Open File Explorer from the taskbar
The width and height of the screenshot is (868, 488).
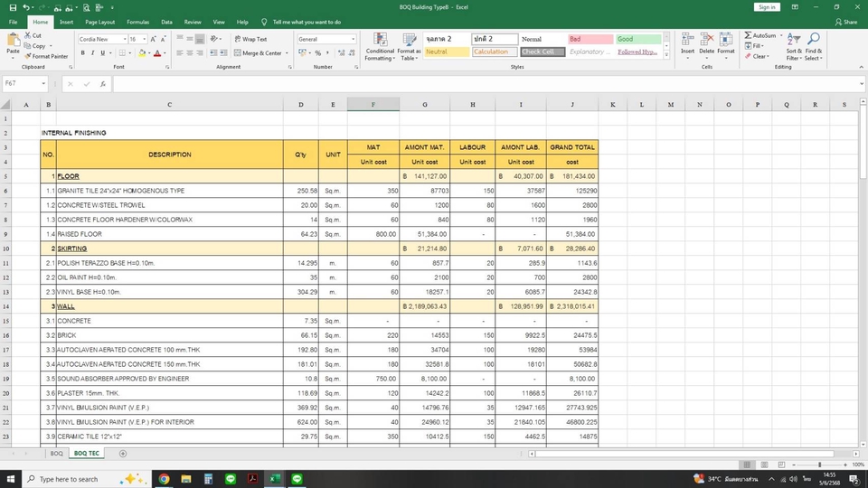186,479
